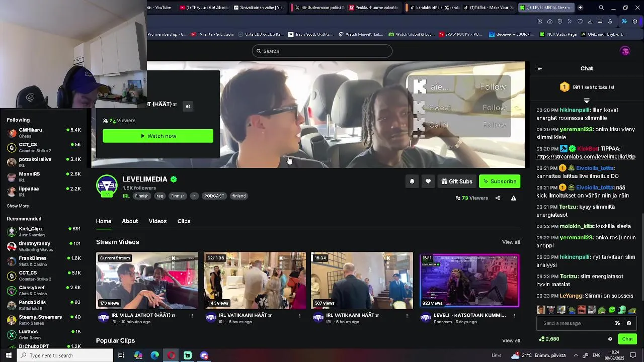Open a new browser tab with plus
The height and width of the screenshot is (362, 644).
[580, 8]
